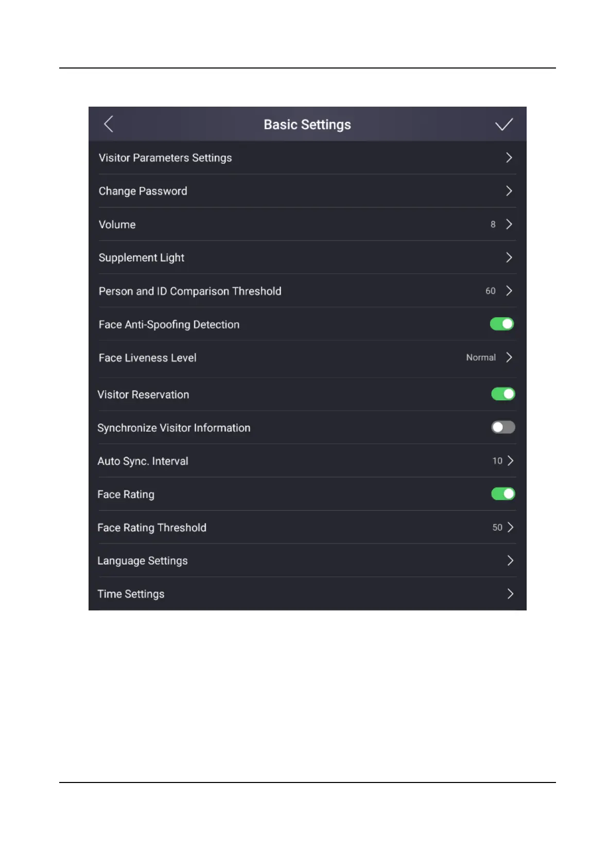
Task: Turn off the Face Rating switch
Action: [503, 494]
